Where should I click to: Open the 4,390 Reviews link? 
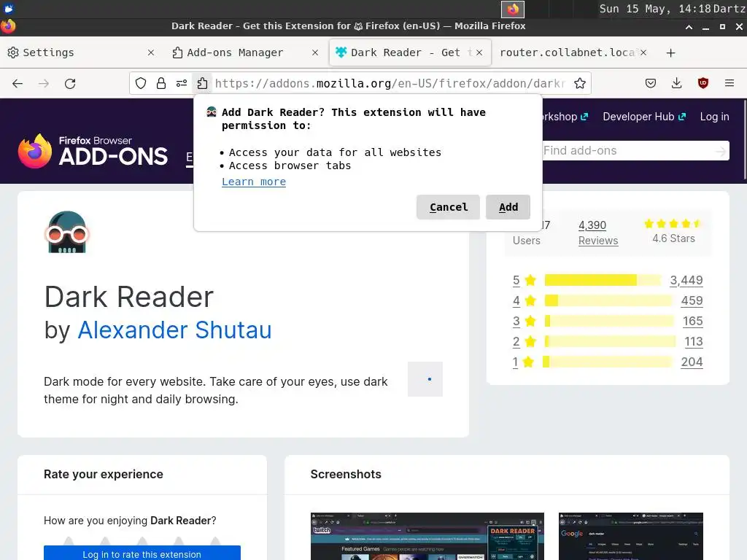coord(598,233)
